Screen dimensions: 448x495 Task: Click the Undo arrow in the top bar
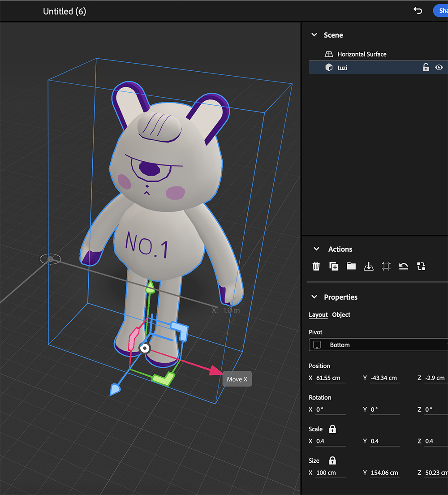click(x=418, y=10)
